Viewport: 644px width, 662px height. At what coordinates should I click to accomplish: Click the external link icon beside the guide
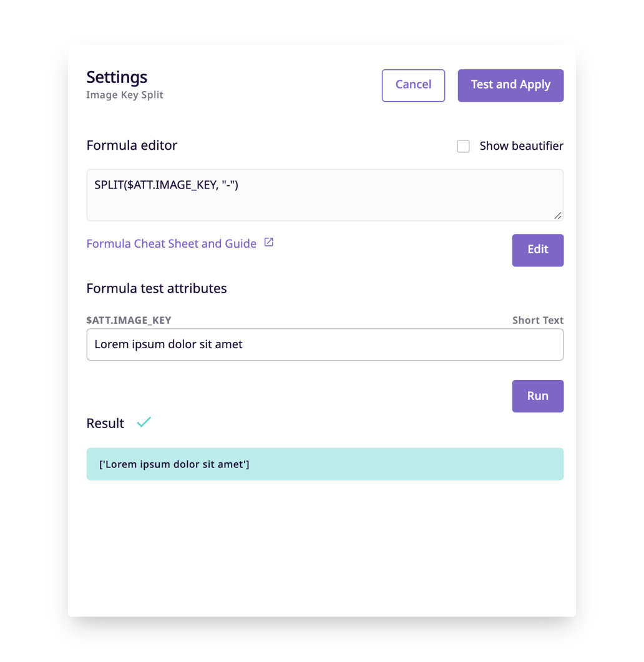269,242
